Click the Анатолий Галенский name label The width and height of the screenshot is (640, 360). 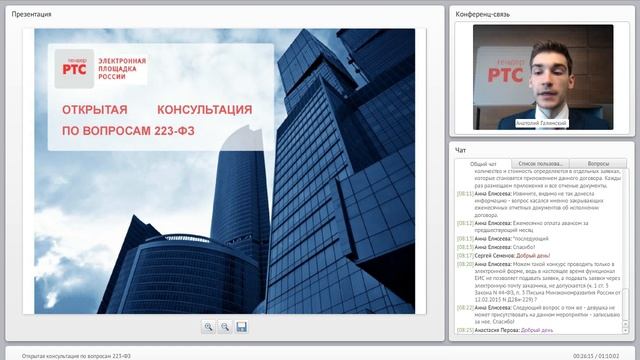[541, 123]
